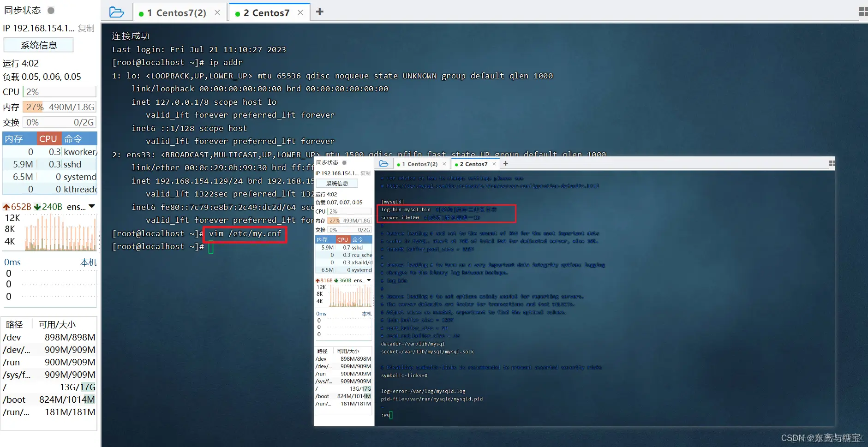Select the kworker process row in main sidebar
Viewport: 868px width, 447px height.
tap(50, 152)
